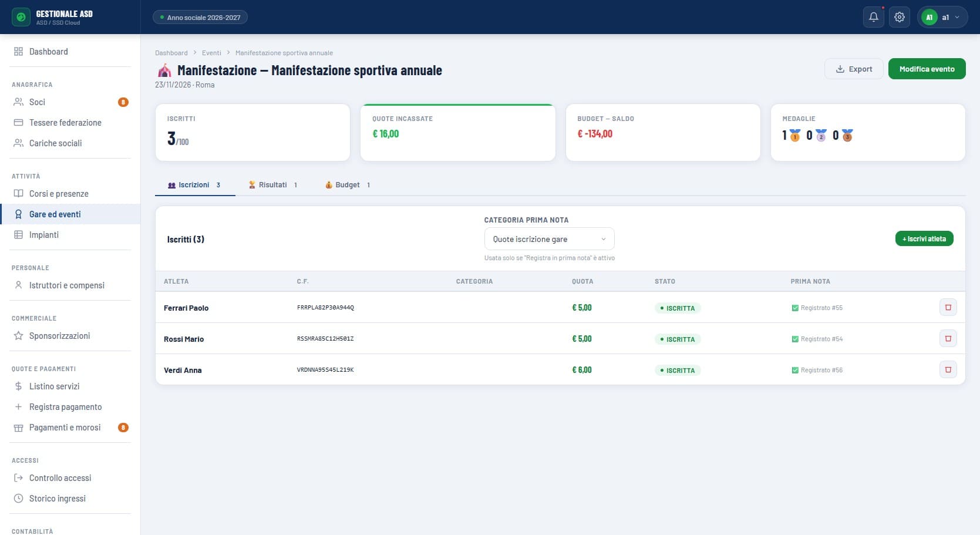980x535 pixels.
Task: Click the codice fiscale FRRPLA82P30A944Q
Action: (325, 308)
